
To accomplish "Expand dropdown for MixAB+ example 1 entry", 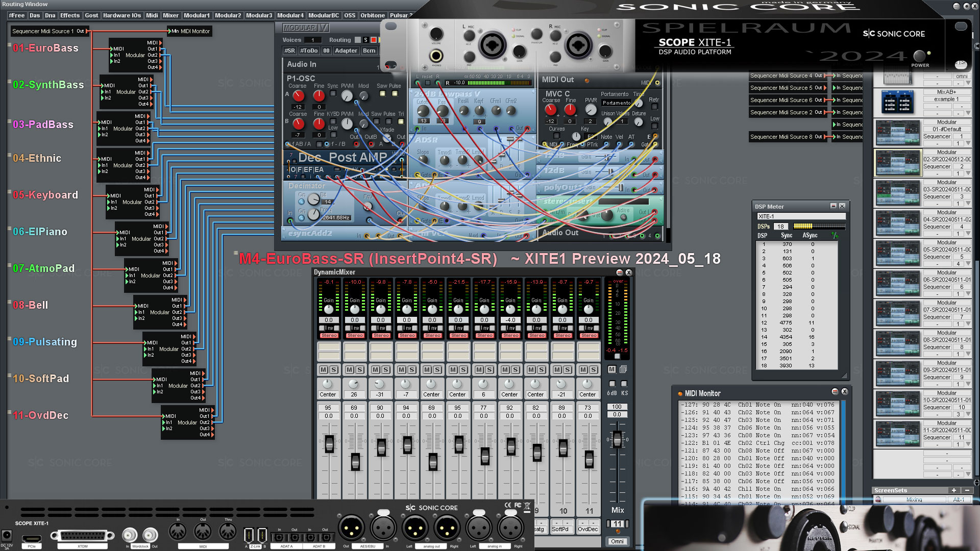I will coord(968,113).
